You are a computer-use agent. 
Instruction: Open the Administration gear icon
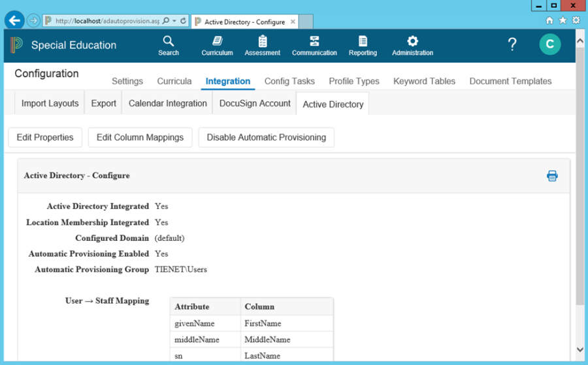coord(412,42)
